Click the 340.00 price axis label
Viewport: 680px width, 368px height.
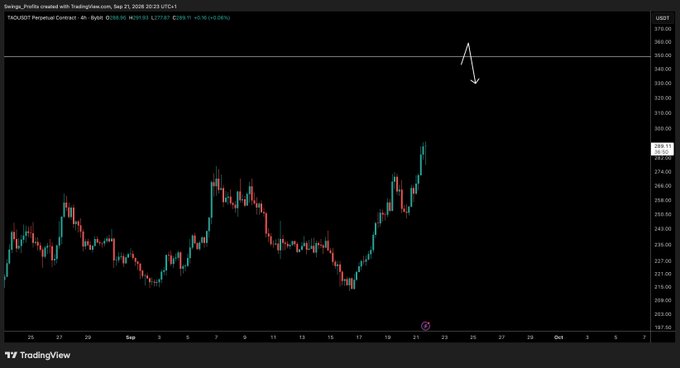point(663,69)
